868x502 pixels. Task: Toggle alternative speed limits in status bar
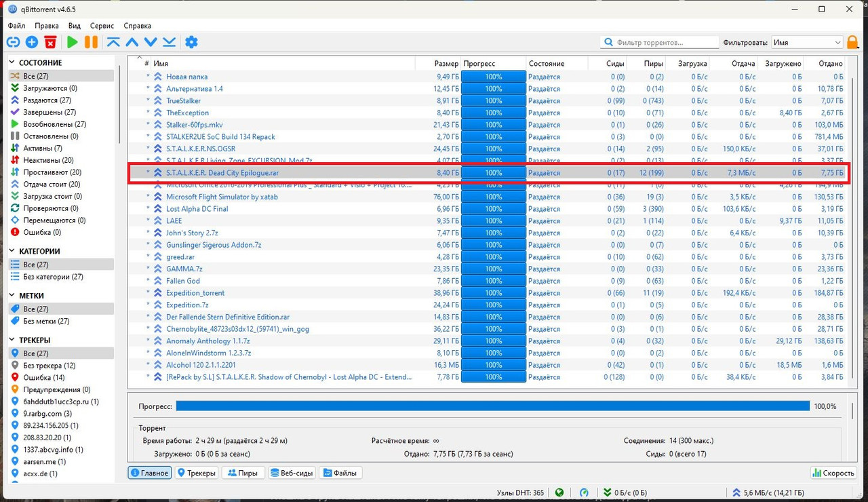pos(584,493)
